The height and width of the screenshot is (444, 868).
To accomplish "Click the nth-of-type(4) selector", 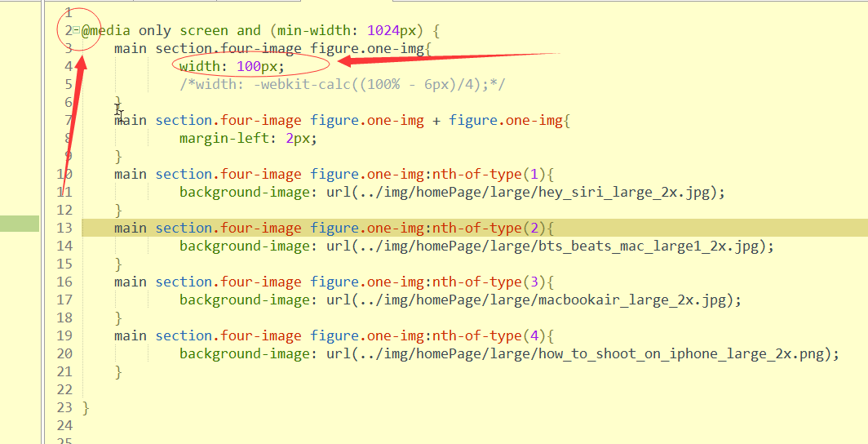I will 489,336.
